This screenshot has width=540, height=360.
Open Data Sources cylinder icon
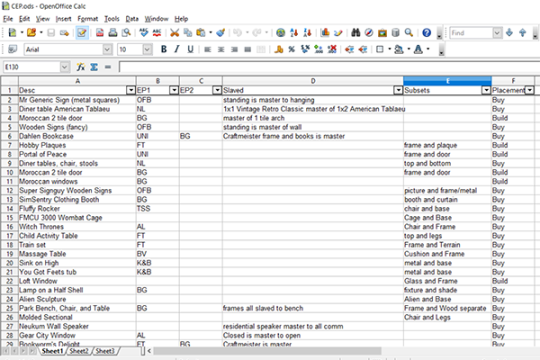[395, 33]
